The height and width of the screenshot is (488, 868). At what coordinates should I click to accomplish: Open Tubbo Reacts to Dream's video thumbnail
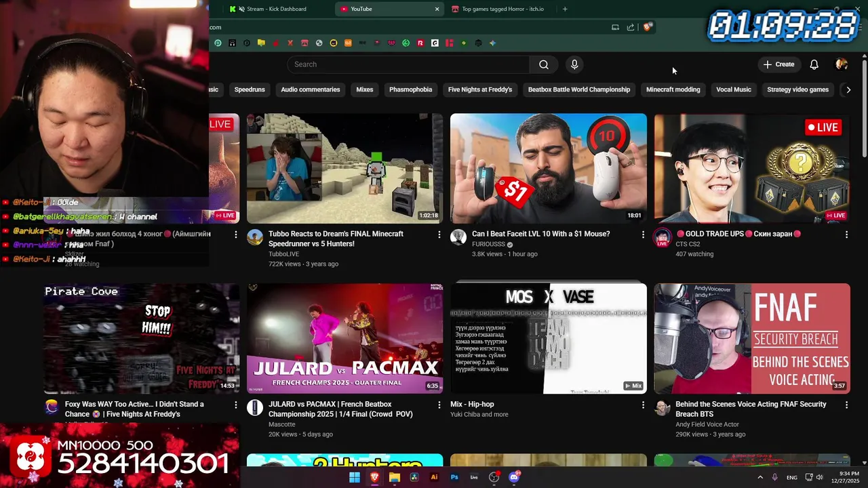[x=344, y=168]
